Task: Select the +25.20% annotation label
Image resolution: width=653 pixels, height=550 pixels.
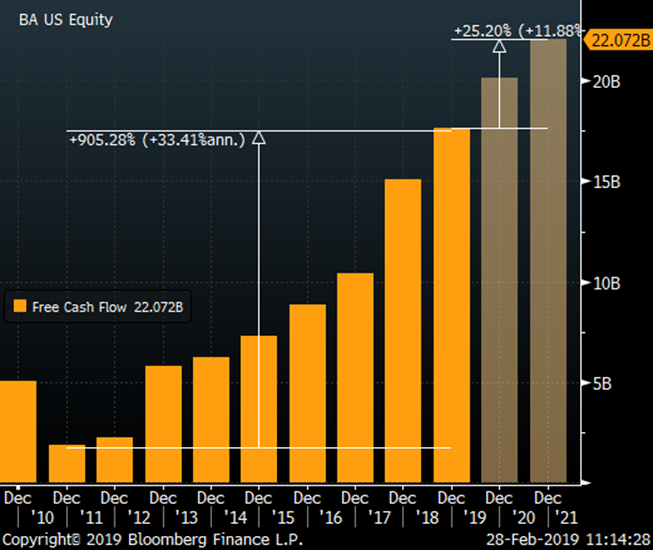Action: 515,31
